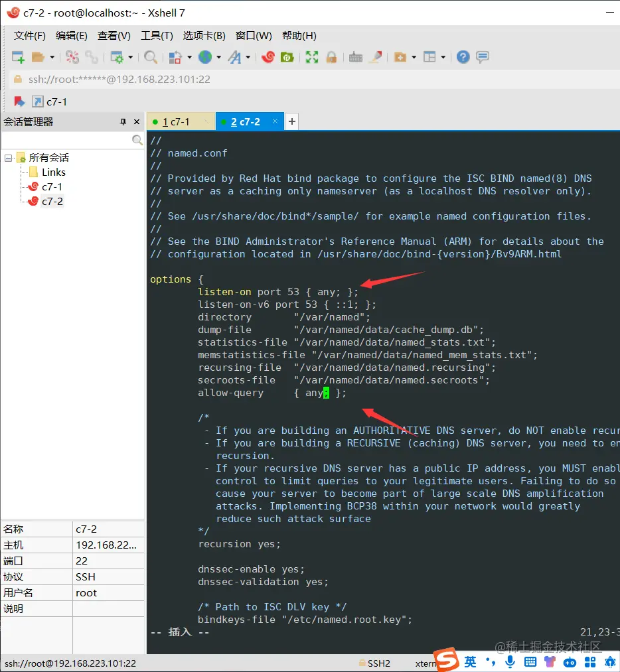Viewport: 620px width, 672px height.
Task: Click the Sogou soft keyboard icon
Action: click(x=530, y=662)
